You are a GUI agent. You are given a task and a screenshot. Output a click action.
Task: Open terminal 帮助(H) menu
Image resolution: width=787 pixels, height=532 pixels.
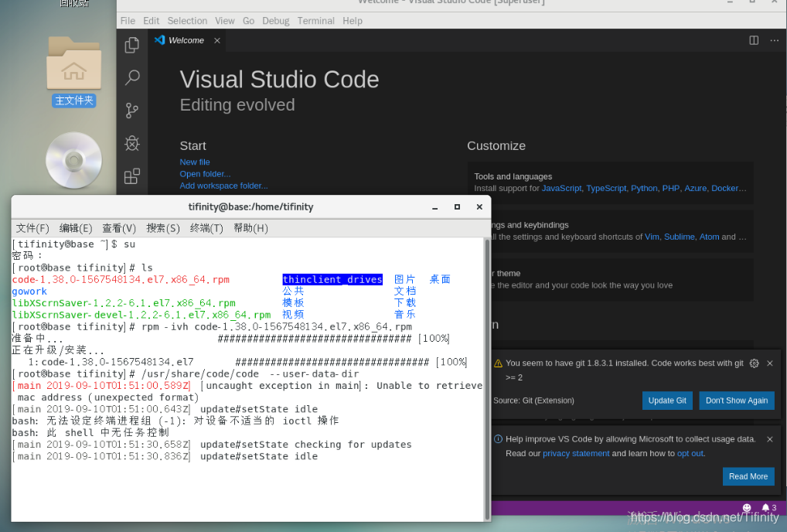tap(251, 228)
